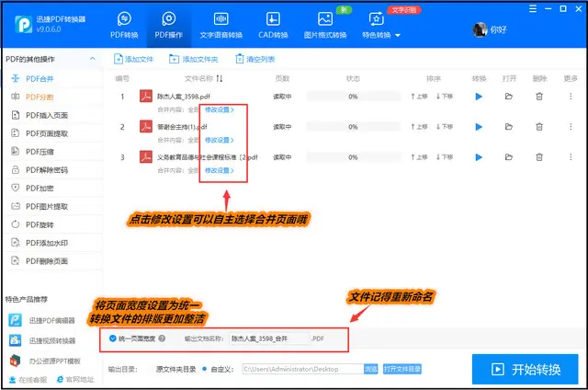Click the 浏览 button
588x390 pixels.
pyautogui.click(x=371, y=369)
